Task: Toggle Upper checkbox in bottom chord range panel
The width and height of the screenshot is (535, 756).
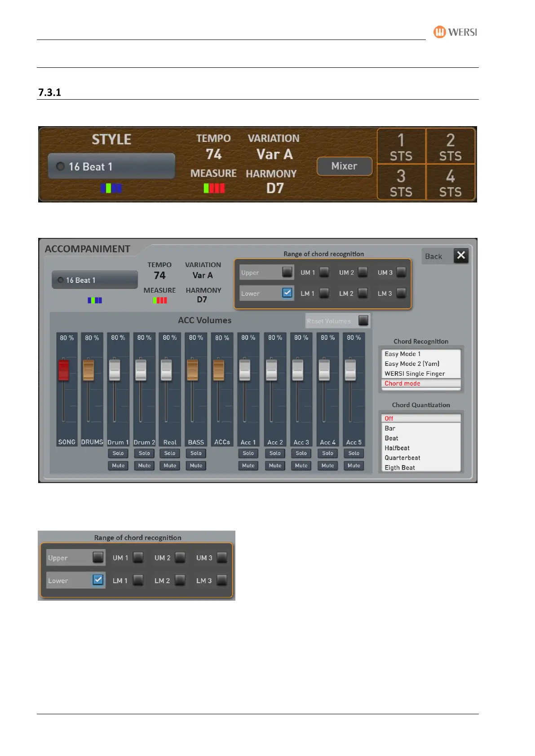Action: tap(98, 557)
